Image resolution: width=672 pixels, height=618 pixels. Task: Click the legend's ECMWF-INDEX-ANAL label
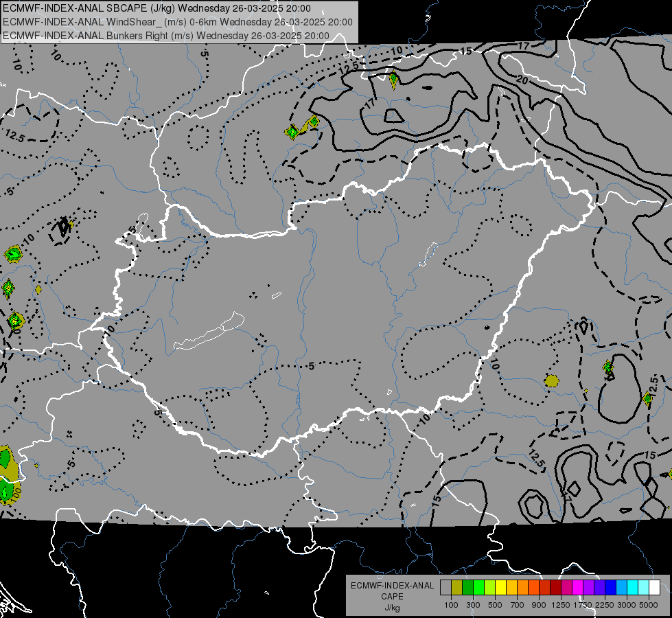(x=392, y=586)
